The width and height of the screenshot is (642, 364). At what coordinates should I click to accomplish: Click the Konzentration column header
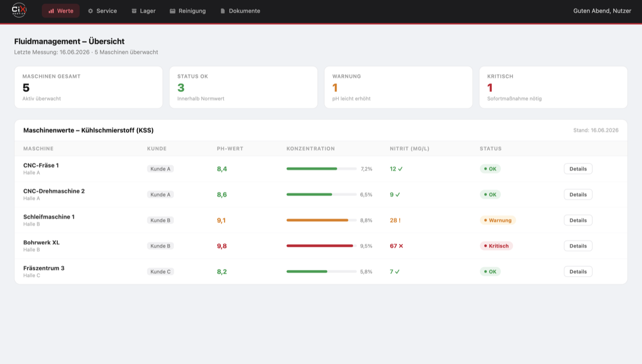coord(310,149)
